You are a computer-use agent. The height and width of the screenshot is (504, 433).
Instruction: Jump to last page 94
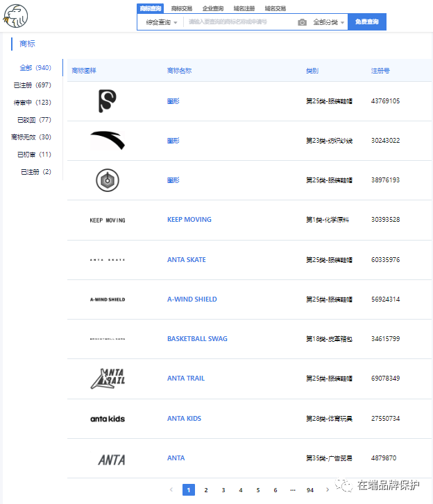click(x=310, y=490)
